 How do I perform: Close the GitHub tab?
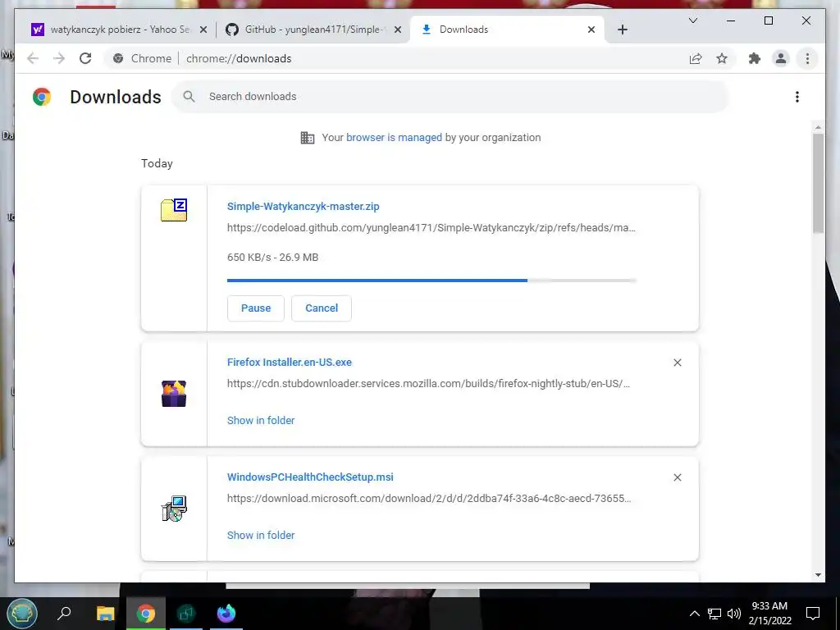tap(398, 30)
